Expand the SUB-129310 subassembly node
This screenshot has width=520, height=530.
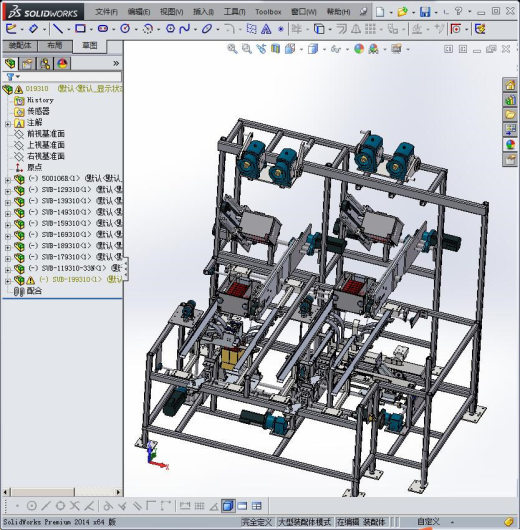[x=7, y=191]
